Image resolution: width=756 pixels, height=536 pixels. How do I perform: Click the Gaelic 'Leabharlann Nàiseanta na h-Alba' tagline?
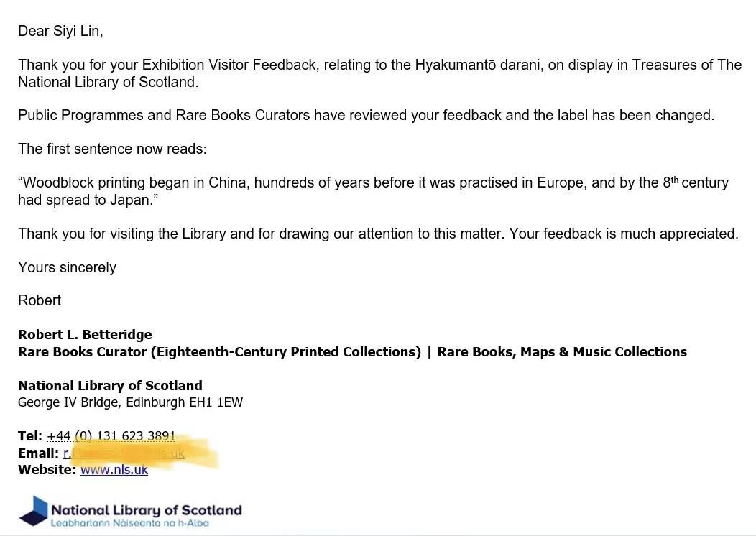tap(129, 523)
